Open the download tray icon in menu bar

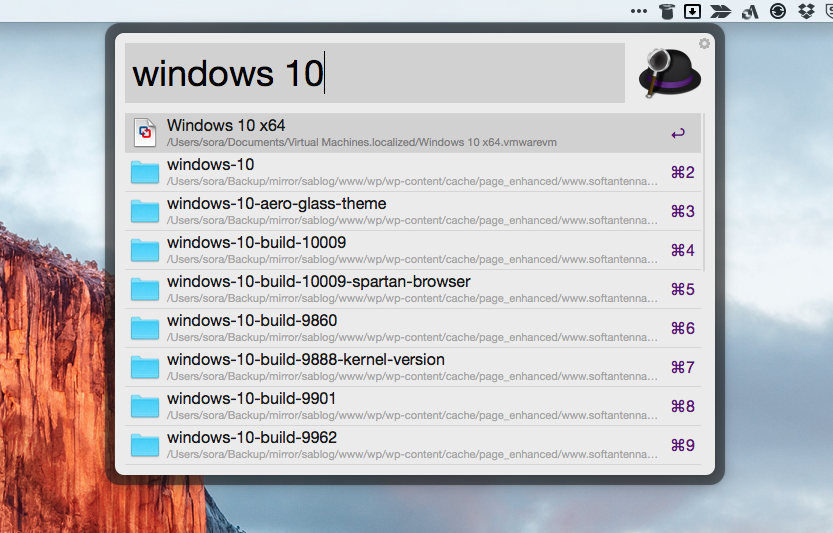[x=692, y=11]
